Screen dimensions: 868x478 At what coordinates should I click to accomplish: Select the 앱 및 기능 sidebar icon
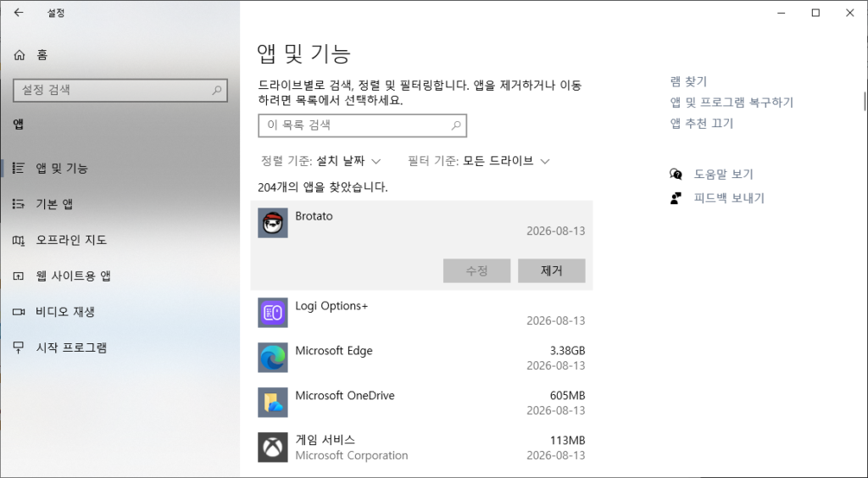pos(19,168)
